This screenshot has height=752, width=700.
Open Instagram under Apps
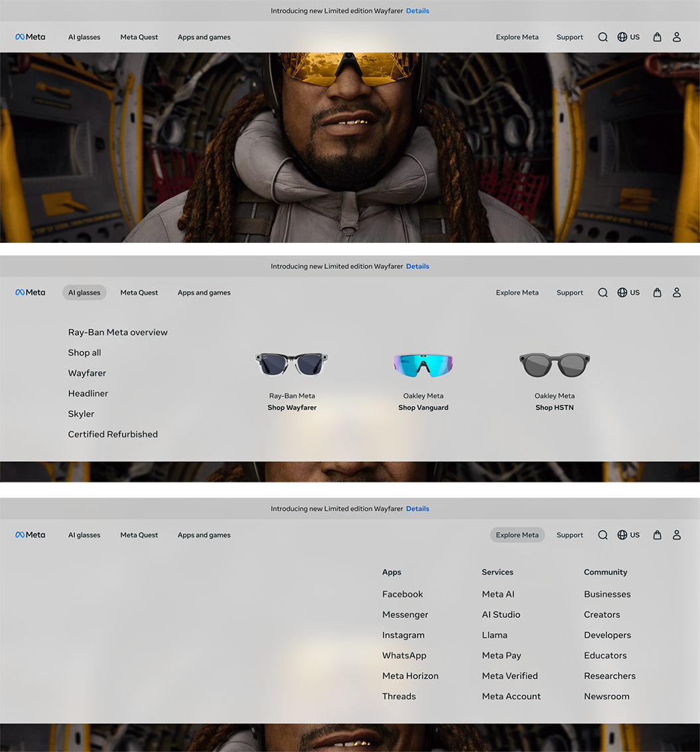[403, 635]
